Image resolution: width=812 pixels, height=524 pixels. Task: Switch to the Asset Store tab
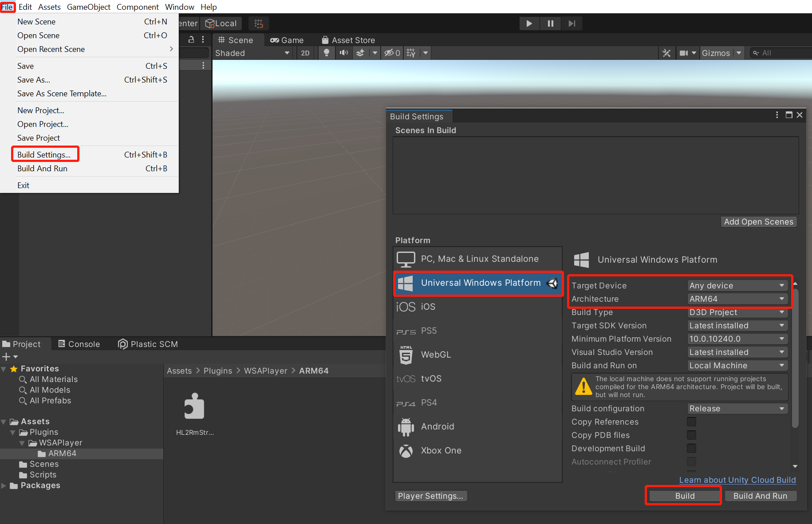[348, 40]
